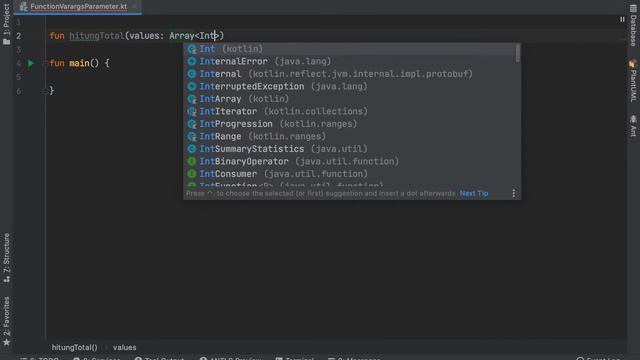This screenshot has width=640, height=360.
Task: Click the Kotlin file icon on editor tab
Action: coord(24,7)
